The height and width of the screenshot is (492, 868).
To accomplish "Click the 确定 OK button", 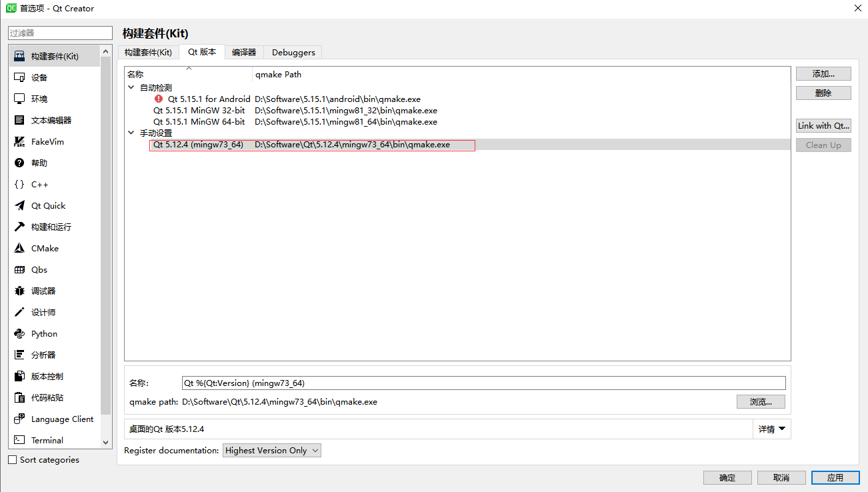I will pos(727,477).
